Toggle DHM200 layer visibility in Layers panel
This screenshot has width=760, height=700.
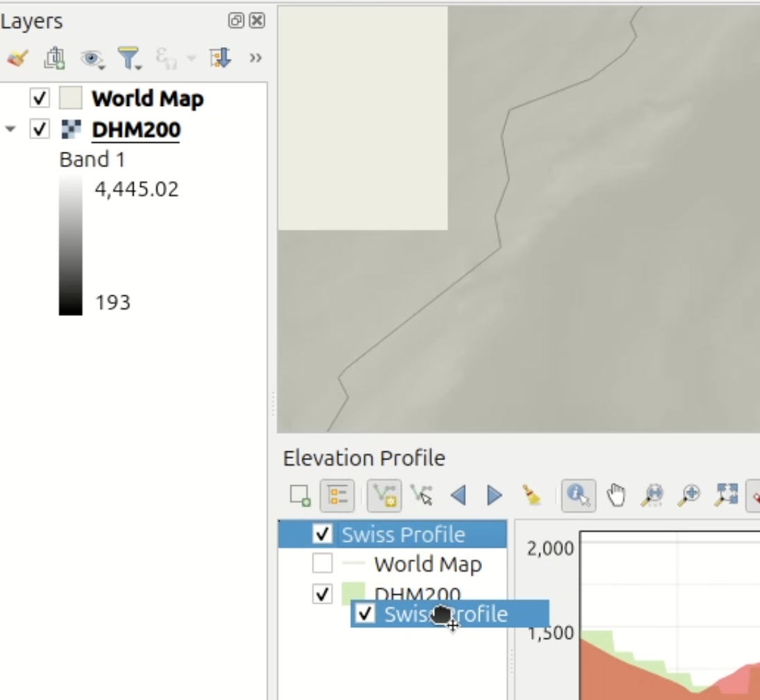40,130
